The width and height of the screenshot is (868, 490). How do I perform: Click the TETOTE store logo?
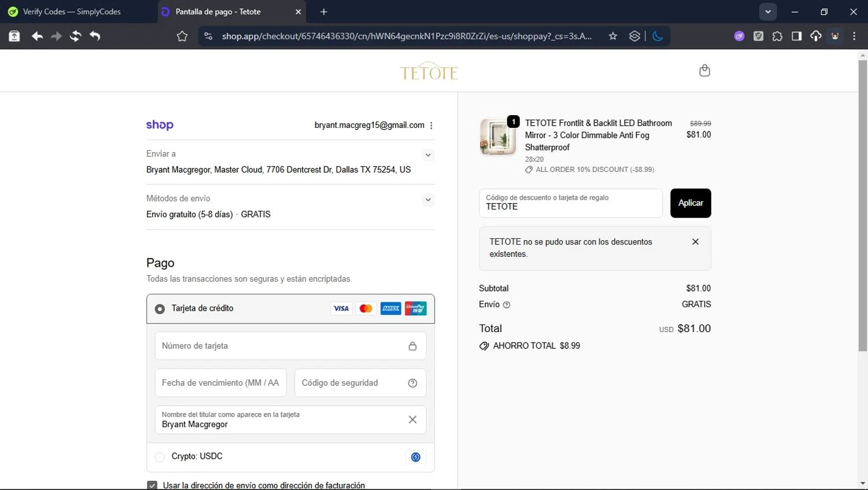tap(429, 71)
